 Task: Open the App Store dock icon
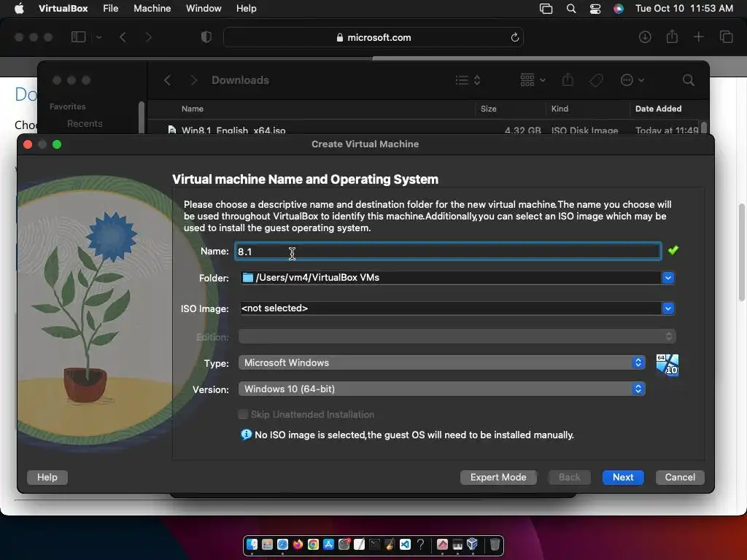(328, 544)
